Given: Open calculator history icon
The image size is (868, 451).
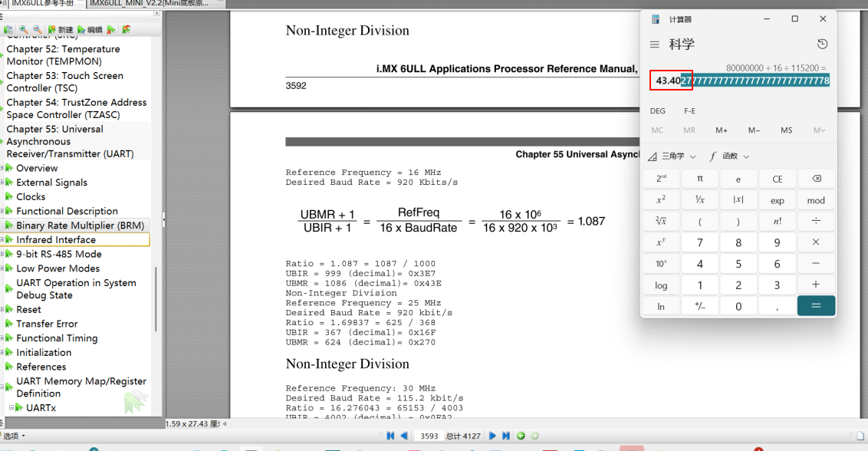Looking at the screenshot, I should (822, 44).
